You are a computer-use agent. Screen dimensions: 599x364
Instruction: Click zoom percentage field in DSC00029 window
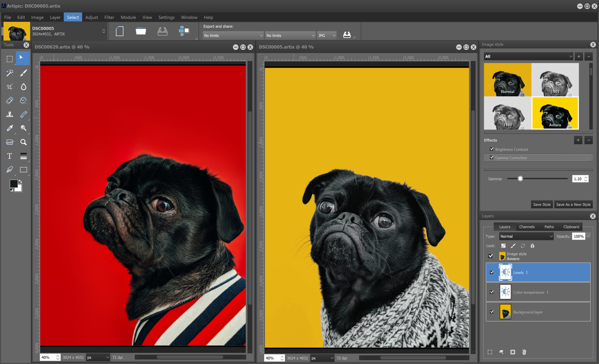click(48, 357)
